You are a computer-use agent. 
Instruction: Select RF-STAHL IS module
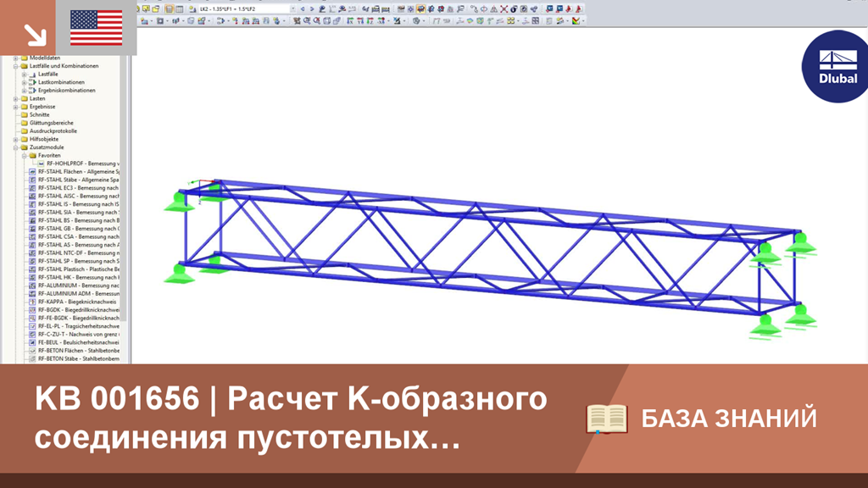78,204
